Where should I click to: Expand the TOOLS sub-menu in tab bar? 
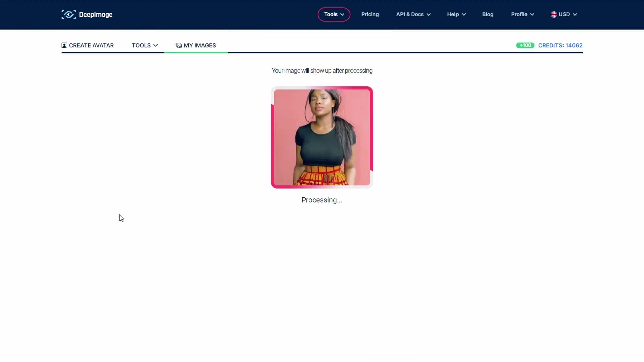pyautogui.click(x=145, y=45)
